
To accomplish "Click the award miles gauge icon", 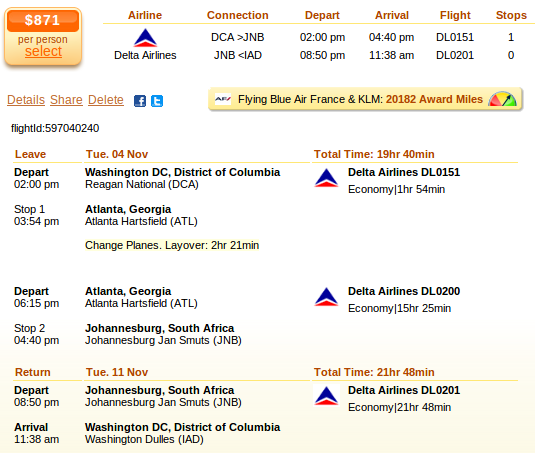I will 502,99.
